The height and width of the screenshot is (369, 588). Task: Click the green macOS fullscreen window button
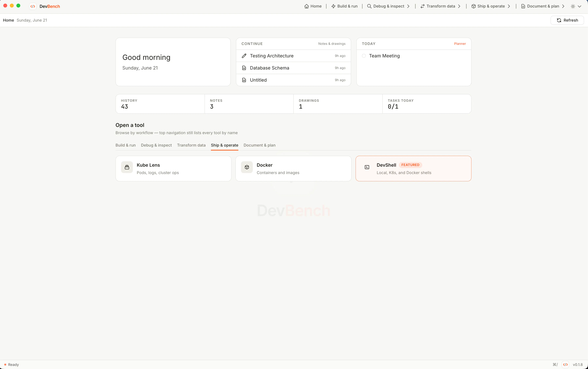coord(18,6)
